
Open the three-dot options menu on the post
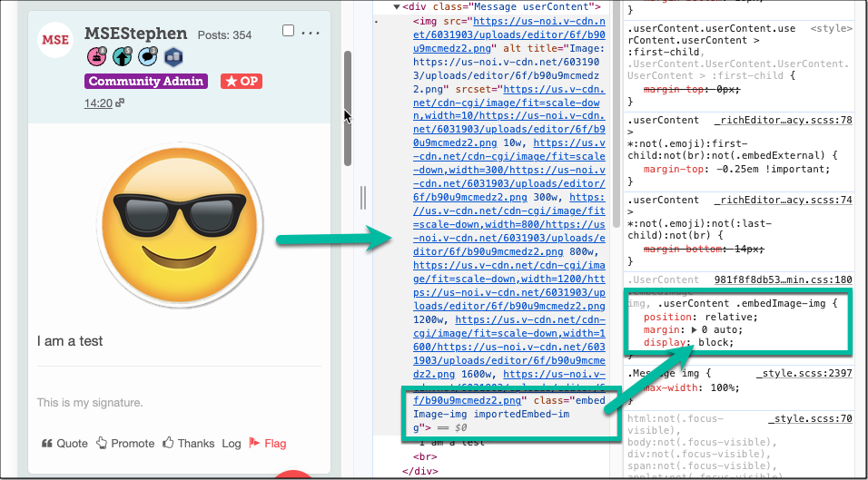pos(311,33)
